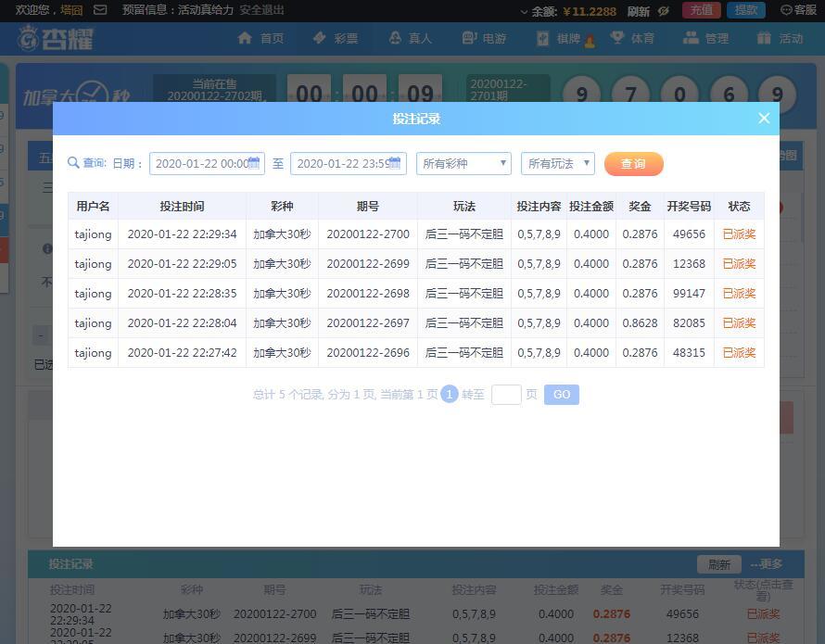825x644 pixels.
Task: Click the 首页 home icon
Action: point(245,38)
